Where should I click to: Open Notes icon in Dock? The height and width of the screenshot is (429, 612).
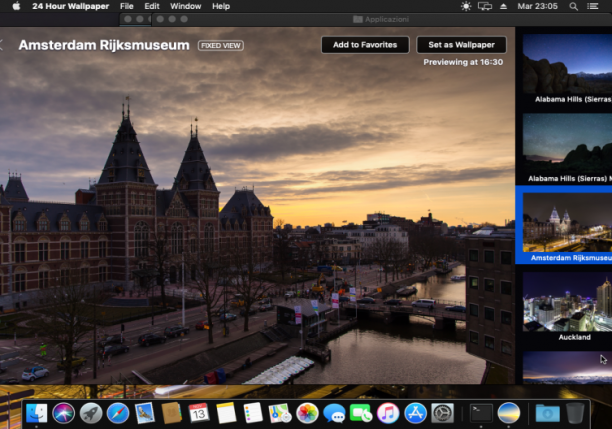tap(226, 413)
